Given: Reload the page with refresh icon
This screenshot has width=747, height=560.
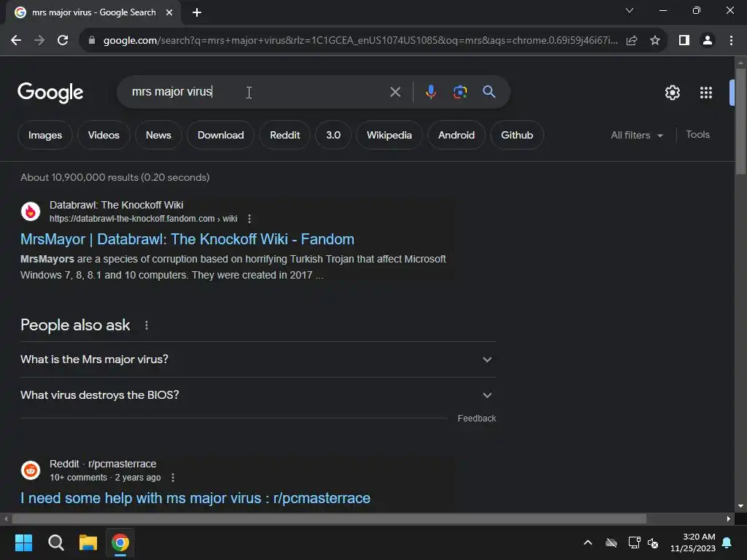Looking at the screenshot, I should 63,41.
